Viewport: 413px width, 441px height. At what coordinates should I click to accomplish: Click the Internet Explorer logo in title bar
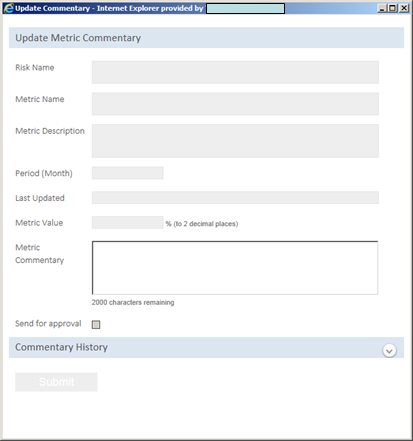[x=8, y=8]
